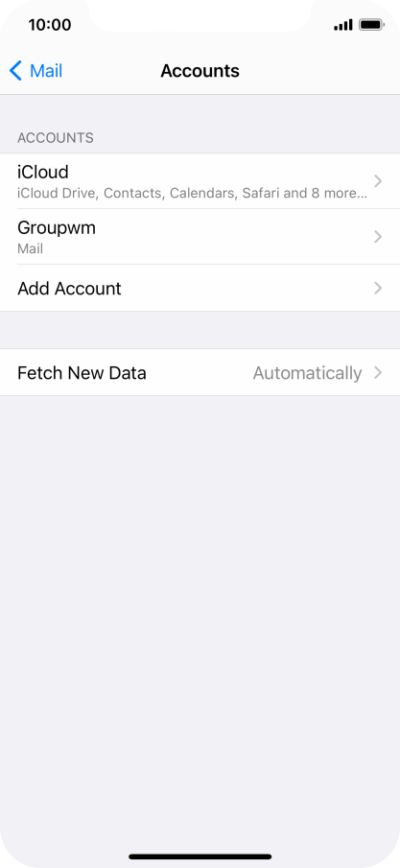Tap the 10:00 clock in status bar

click(x=50, y=25)
